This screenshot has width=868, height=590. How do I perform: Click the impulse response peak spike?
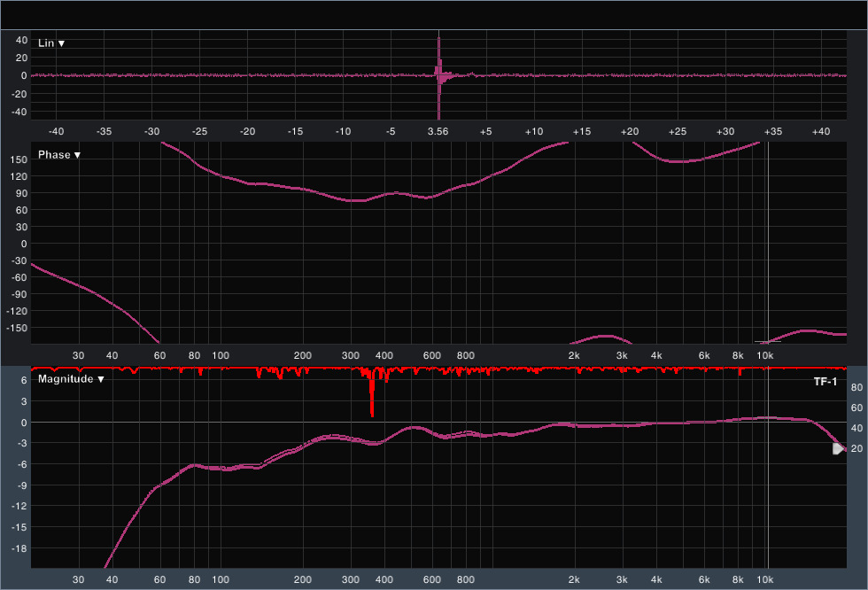click(x=439, y=74)
